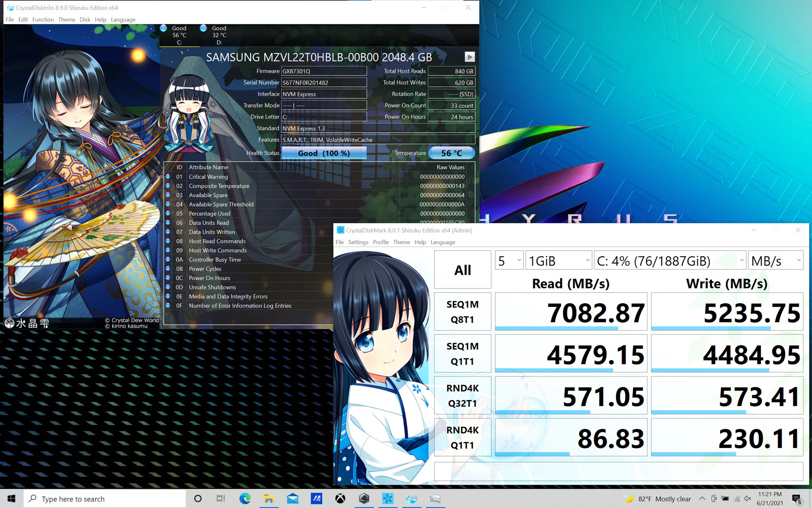812x508 pixels.
Task: Run the SEQ1M Q1T1 test button
Action: pyautogui.click(x=463, y=354)
